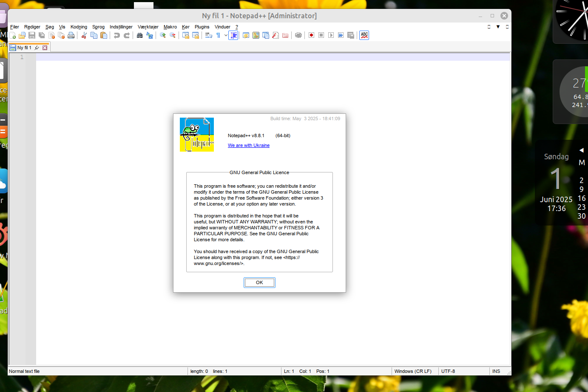The image size is (588, 392).
Task: Click the Zoom Out magnifier icon
Action: [x=173, y=35]
